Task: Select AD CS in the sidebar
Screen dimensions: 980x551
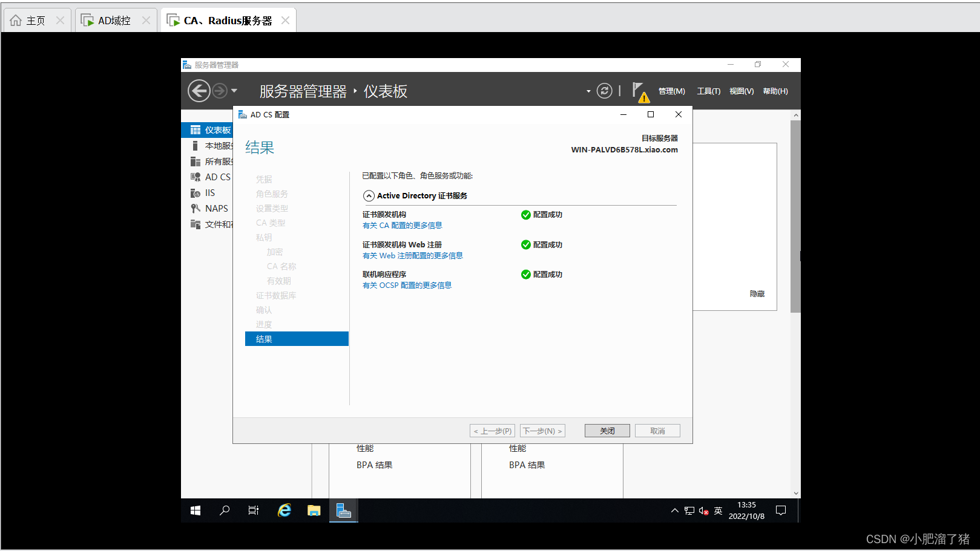Action: click(208, 177)
